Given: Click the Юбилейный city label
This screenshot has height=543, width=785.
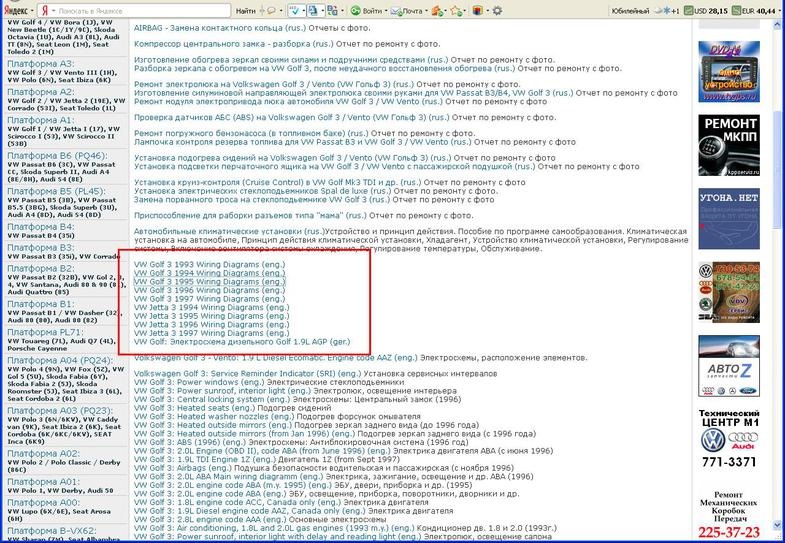Looking at the screenshot, I should point(630,11).
